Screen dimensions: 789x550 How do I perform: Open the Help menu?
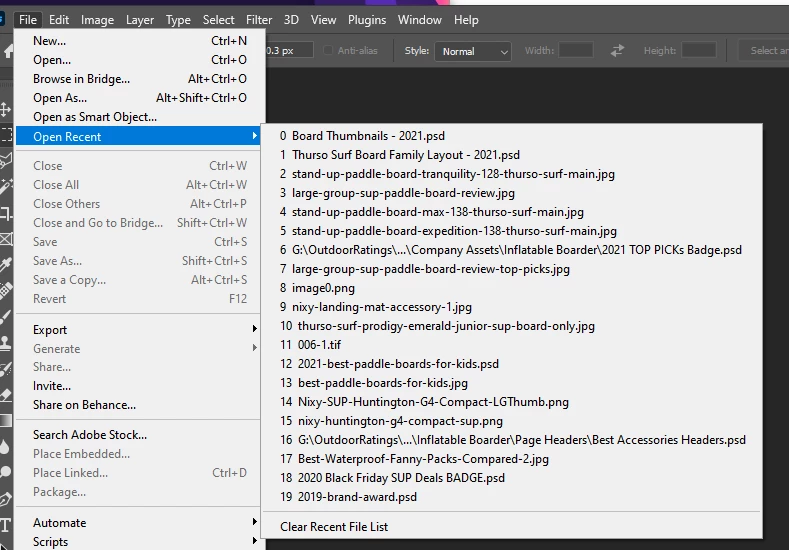466,20
